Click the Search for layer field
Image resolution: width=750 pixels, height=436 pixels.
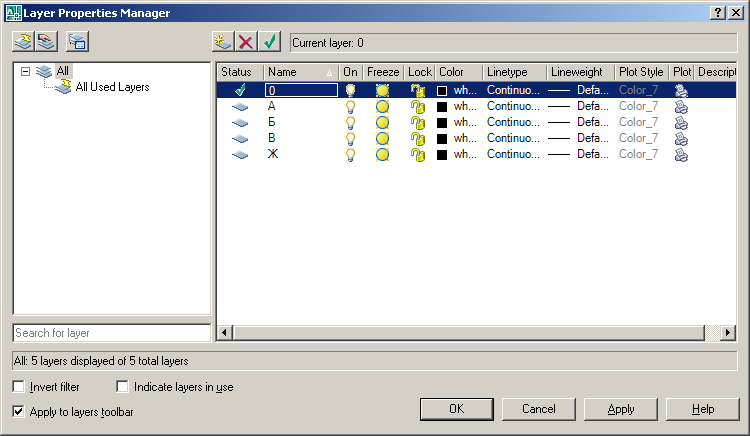111,333
